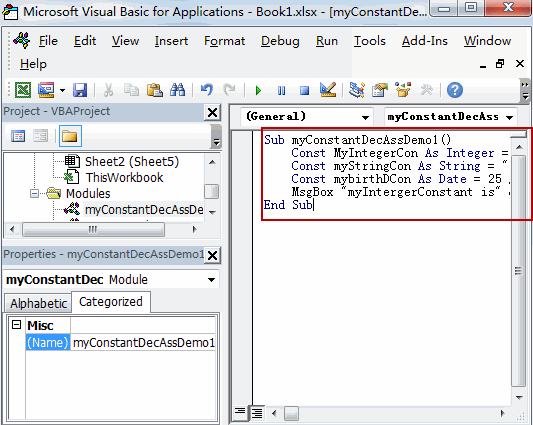The width and height of the screenshot is (533, 425).
Task: Click Full Module View button at bottom
Action: coord(257,413)
